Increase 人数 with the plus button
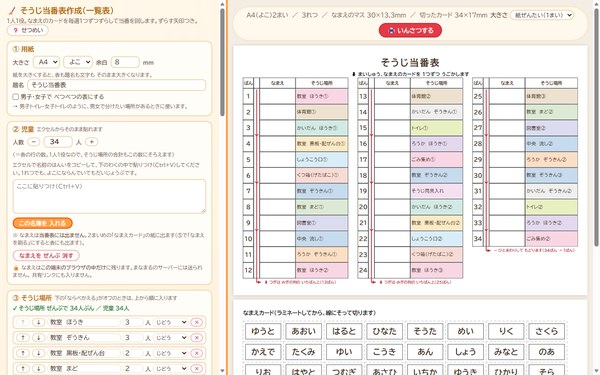Image resolution: width=600 pixels, height=375 pixels. pyautogui.click(x=91, y=142)
